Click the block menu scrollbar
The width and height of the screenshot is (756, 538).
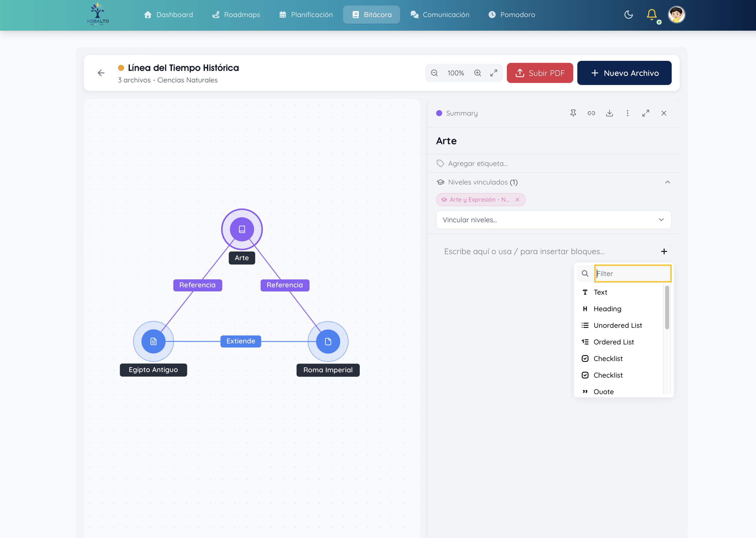pos(667,307)
